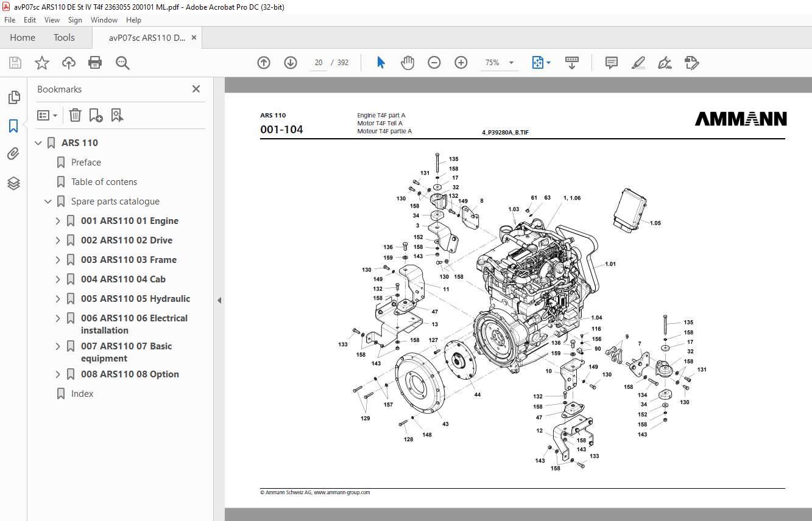The image size is (812, 521).
Task: Add the document to starred files
Action: pyautogui.click(x=42, y=63)
